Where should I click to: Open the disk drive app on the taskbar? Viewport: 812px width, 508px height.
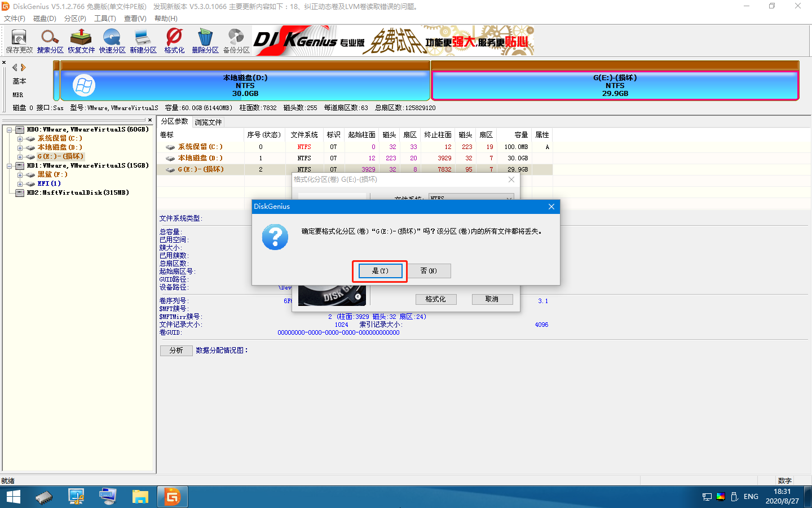click(44, 497)
